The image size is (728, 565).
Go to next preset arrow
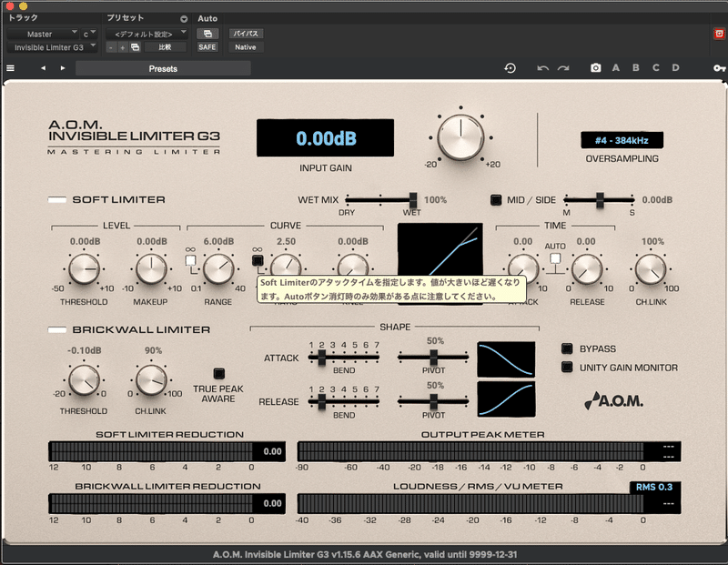63,68
